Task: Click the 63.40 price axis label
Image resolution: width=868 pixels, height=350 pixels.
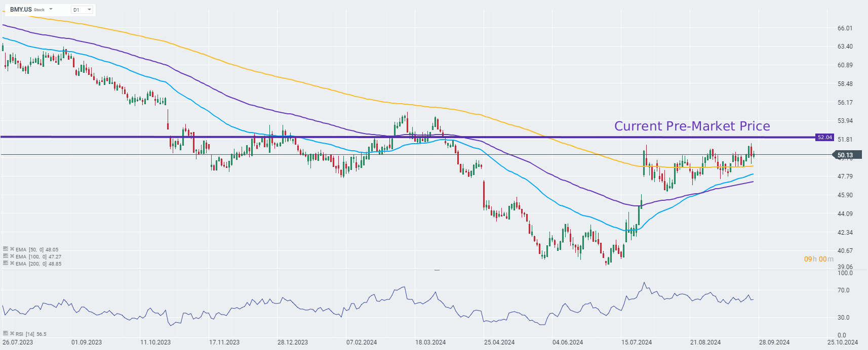Action: click(x=845, y=47)
